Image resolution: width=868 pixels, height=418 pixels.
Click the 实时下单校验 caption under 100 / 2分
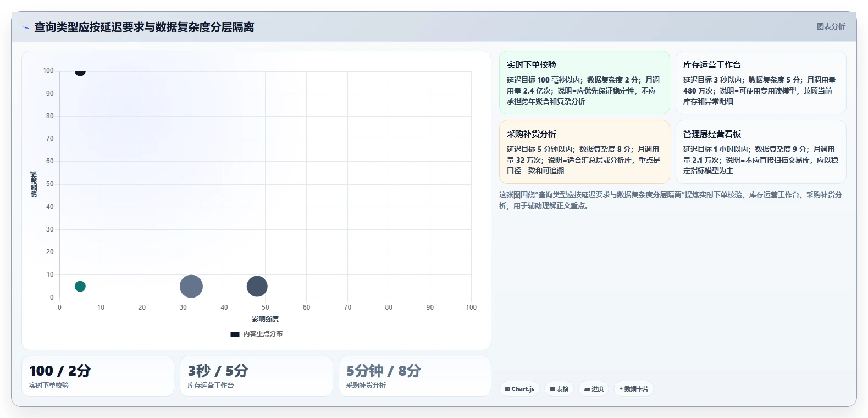tap(49, 386)
